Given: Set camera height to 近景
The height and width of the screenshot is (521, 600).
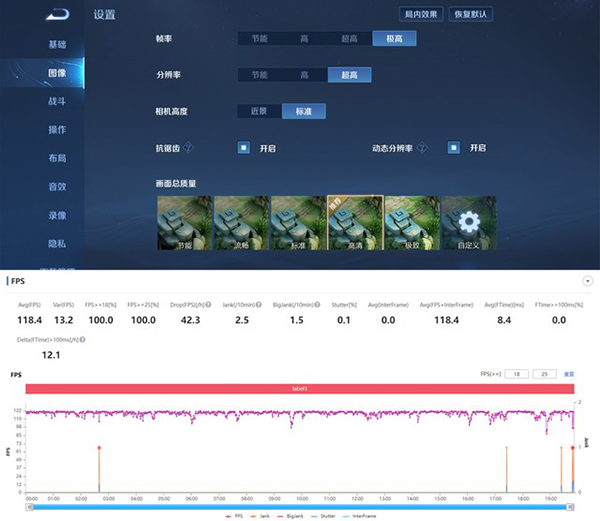Looking at the screenshot, I should click(x=260, y=111).
